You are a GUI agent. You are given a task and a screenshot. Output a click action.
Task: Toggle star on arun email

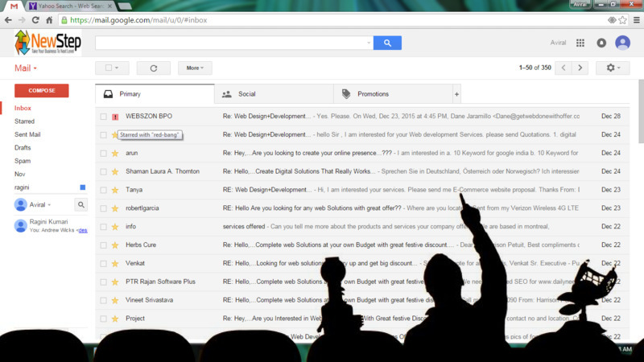pos(115,153)
